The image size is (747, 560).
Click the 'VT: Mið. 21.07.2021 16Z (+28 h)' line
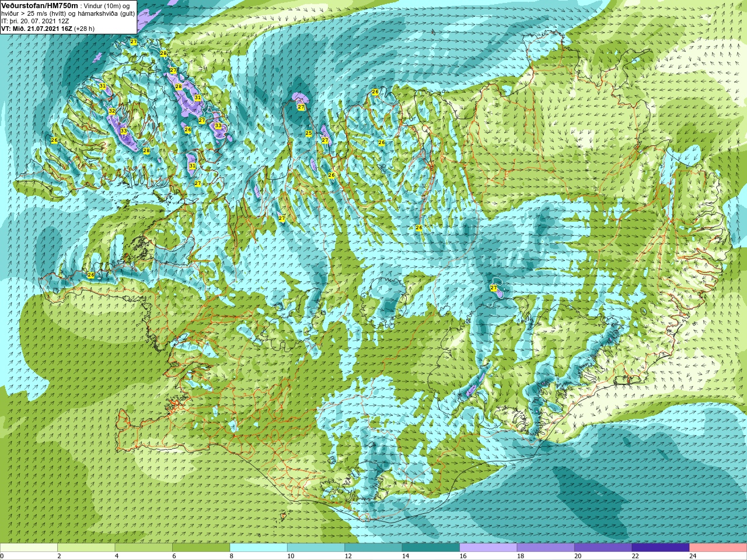(48, 29)
